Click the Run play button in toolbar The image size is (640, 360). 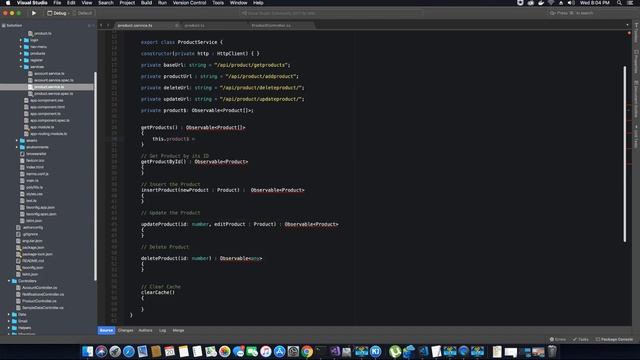[34, 13]
